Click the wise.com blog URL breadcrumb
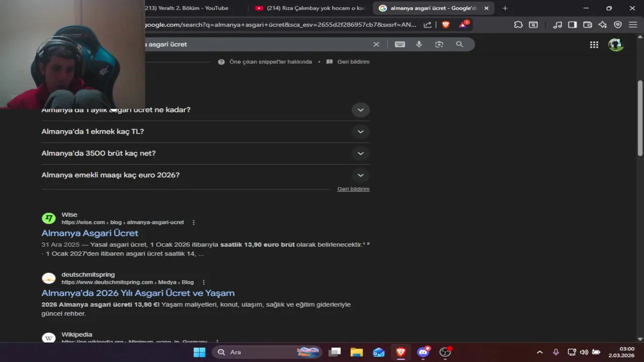 (x=123, y=222)
